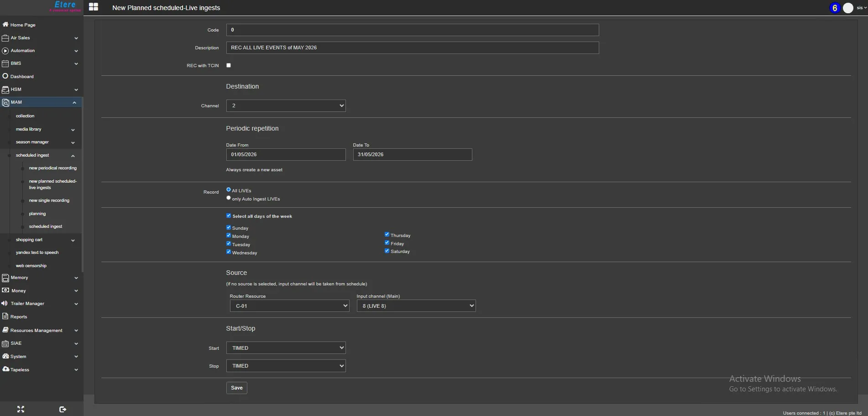Click the Save button
Viewport: 868px width, 416px height.
(236, 388)
